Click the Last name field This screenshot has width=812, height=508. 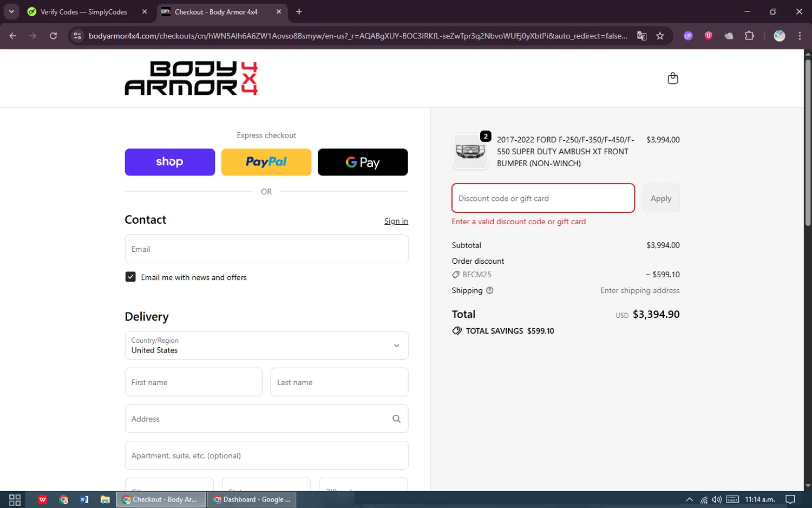(339, 382)
